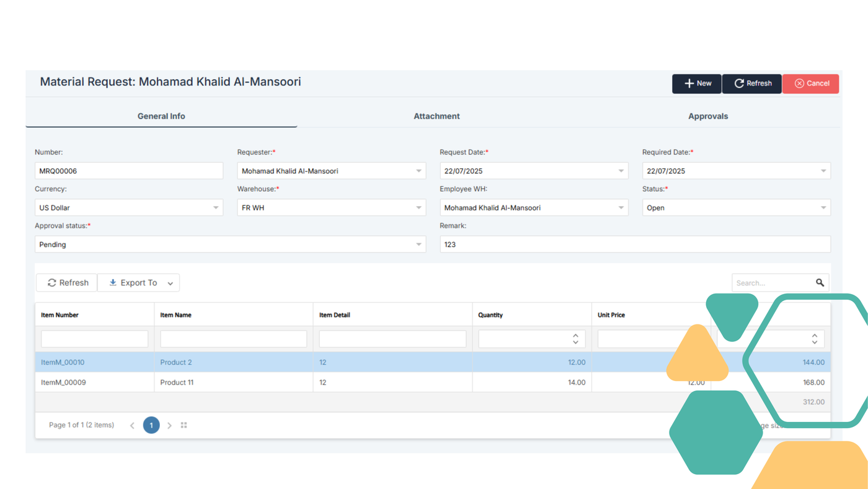Expand the Currency dropdown
Screen dimensions: 868x489
(x=216, y=208)
